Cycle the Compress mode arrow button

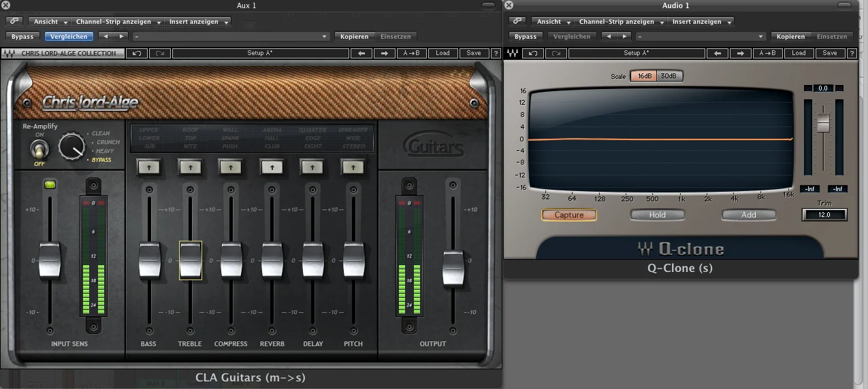230,166
